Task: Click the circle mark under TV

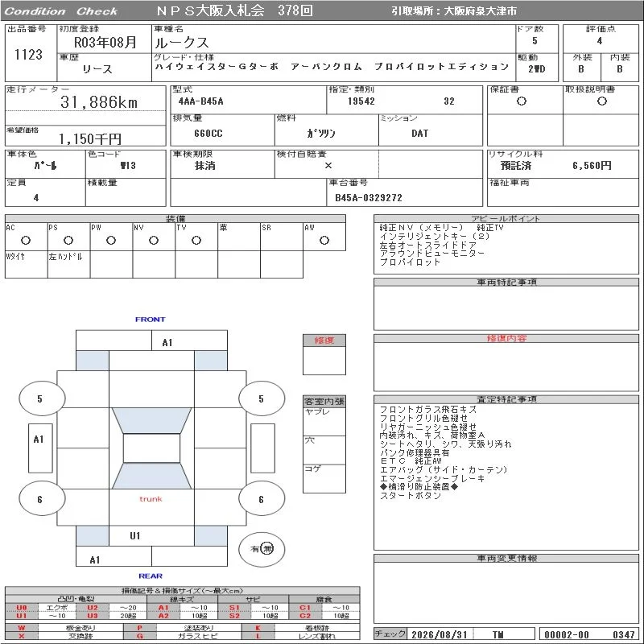Action: tap(196, 240)
